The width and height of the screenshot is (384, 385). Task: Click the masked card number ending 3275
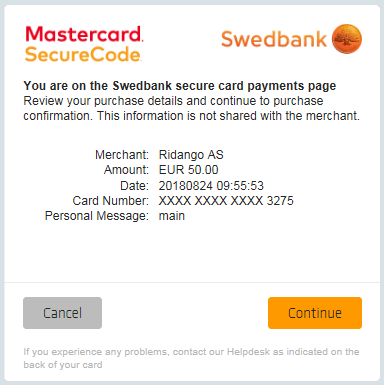coord(226,201)
